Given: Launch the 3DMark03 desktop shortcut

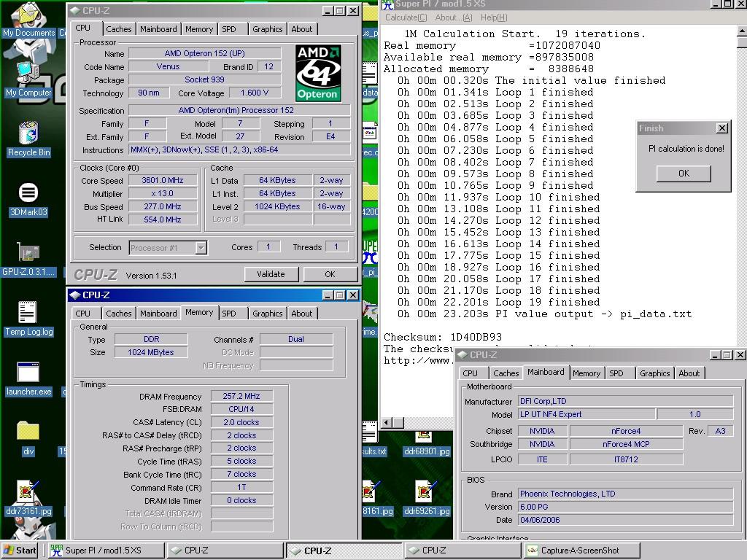Looking at the screenshot, I should click(x=28, y=199).
